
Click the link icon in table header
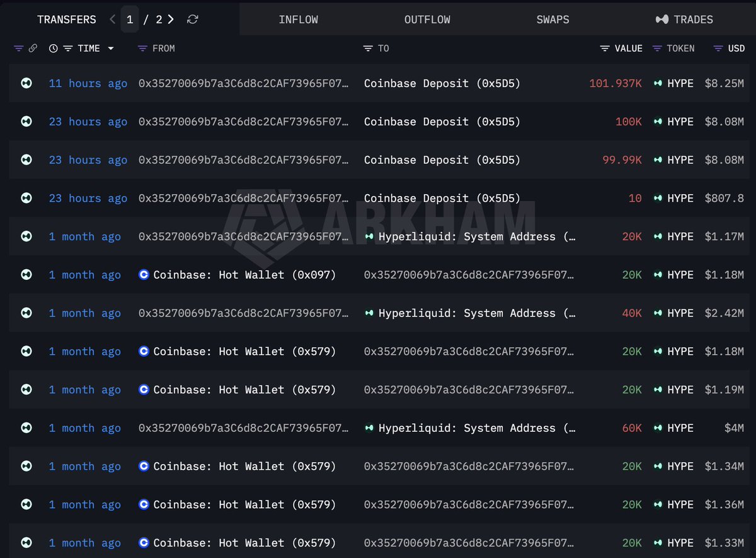tap(33, 49)
